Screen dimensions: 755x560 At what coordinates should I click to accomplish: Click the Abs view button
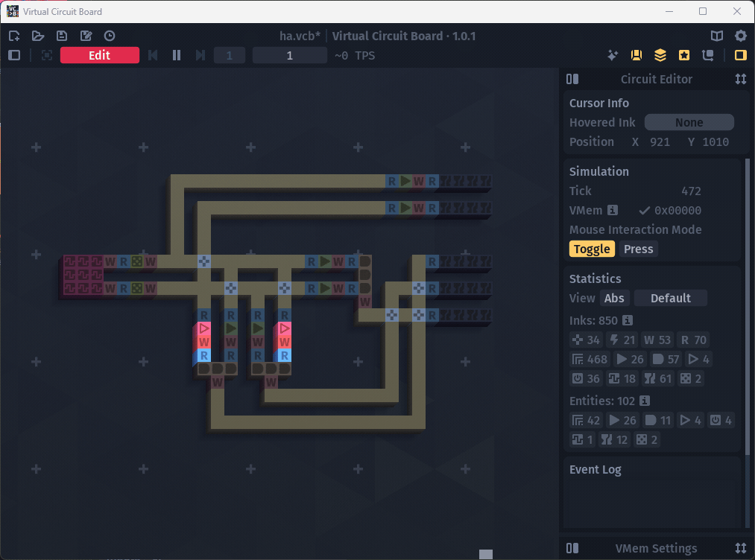614,298
